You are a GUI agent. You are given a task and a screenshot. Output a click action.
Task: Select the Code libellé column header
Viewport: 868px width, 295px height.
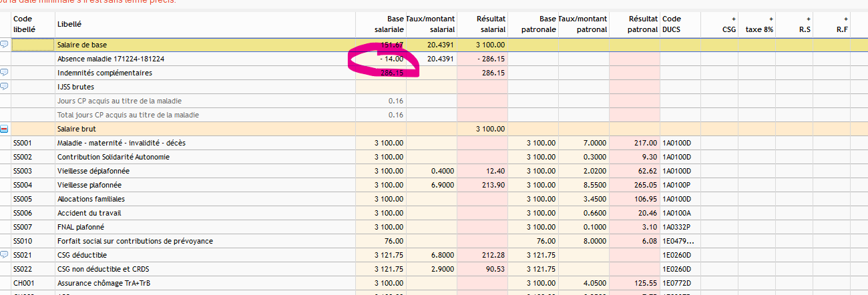[x=33, y=24]
